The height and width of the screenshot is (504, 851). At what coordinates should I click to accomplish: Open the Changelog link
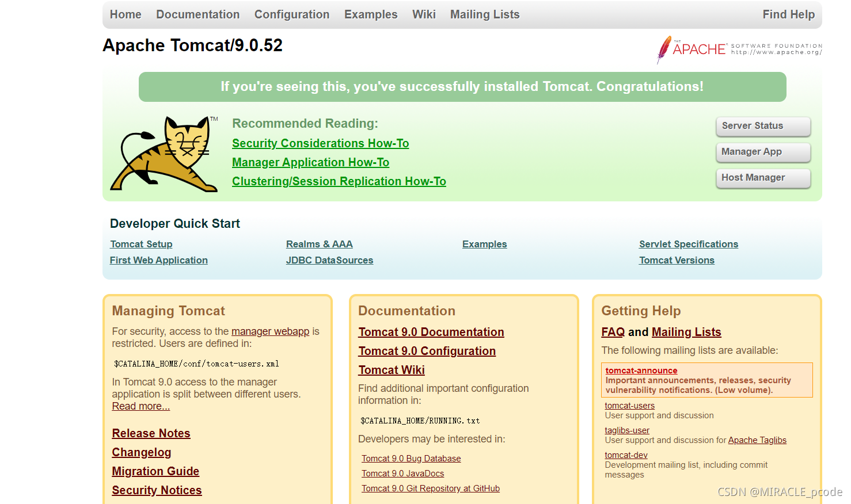click(141, 452)
